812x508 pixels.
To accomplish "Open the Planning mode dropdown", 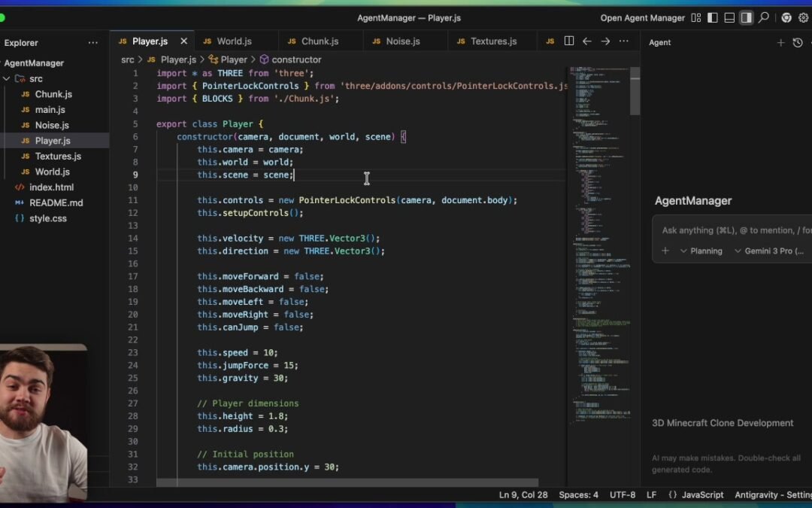I will tap(701, 251).
